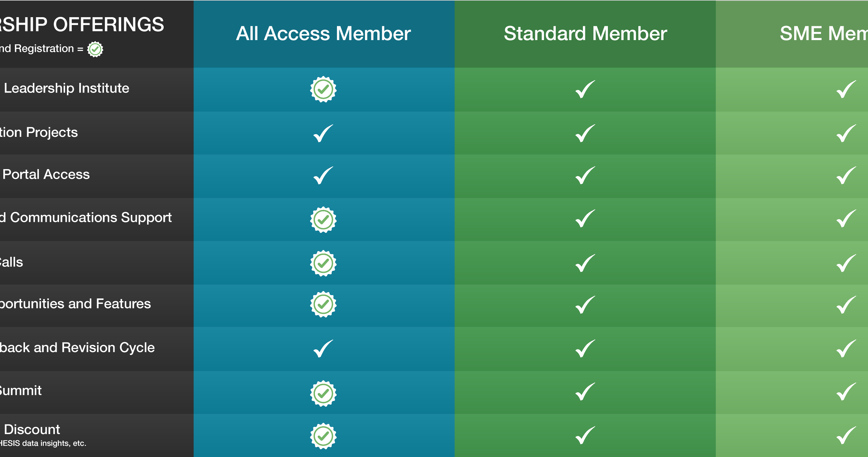The height and width of the screenshot is (457, 868).
Task: Select the All Access badge in Summit row
Action: 323,394
